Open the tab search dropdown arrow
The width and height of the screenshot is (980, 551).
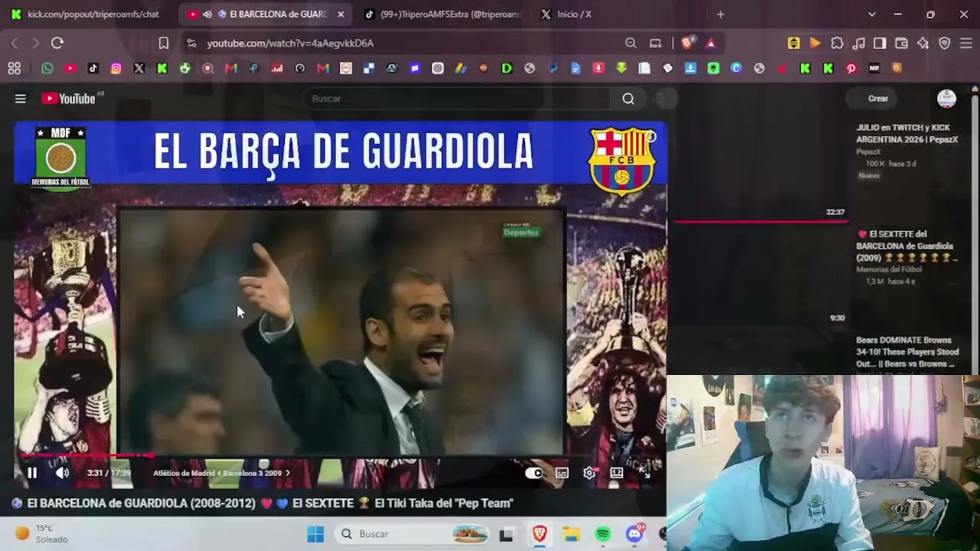pyautogui.click(x=871, y=15)
